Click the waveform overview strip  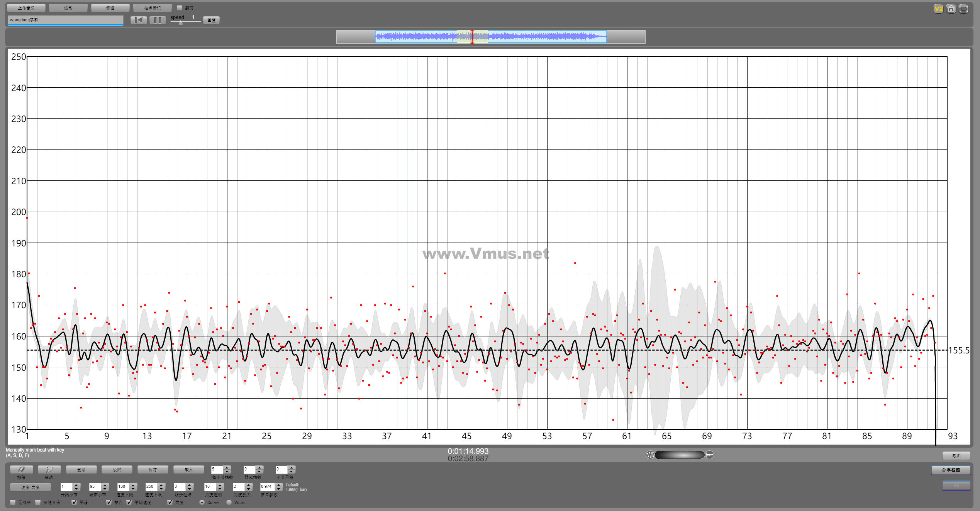491,37
